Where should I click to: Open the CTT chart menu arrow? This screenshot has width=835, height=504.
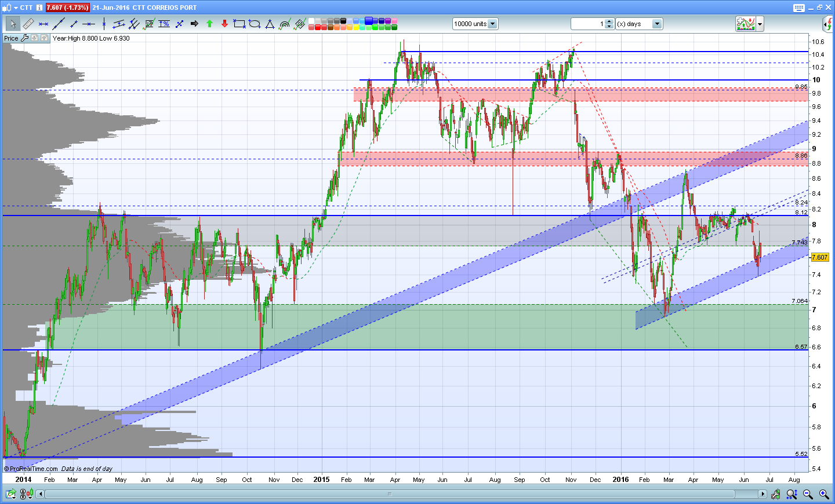[16, 8]
